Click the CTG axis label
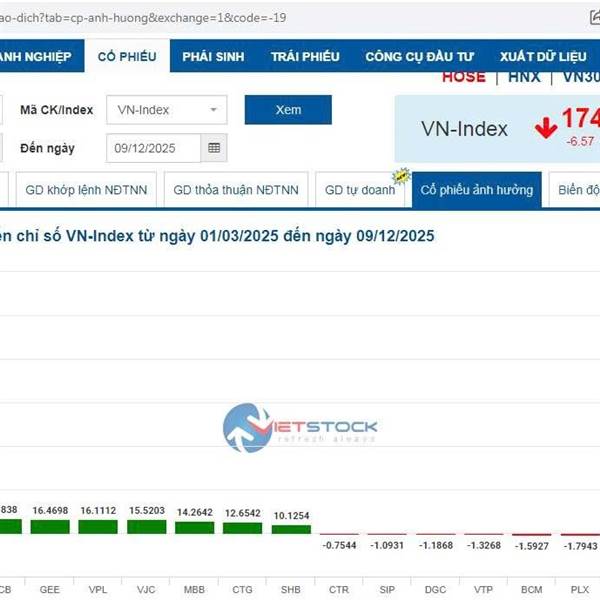The image size is (600, 600). coord(242,589)
